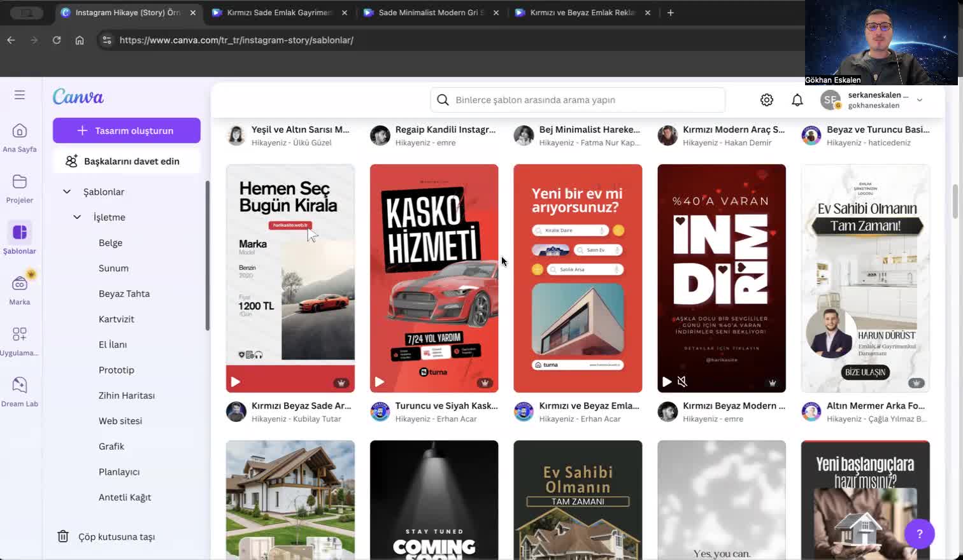Screen dimensions: 963x560
Task: Open the El İlanı category
Action: click(x=113, y=344)
